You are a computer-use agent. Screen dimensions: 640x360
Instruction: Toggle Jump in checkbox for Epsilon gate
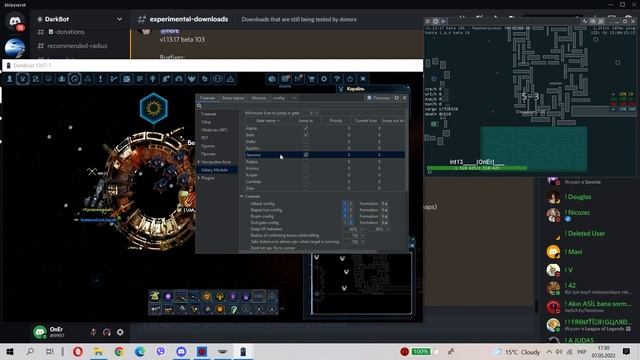point(306,148)
